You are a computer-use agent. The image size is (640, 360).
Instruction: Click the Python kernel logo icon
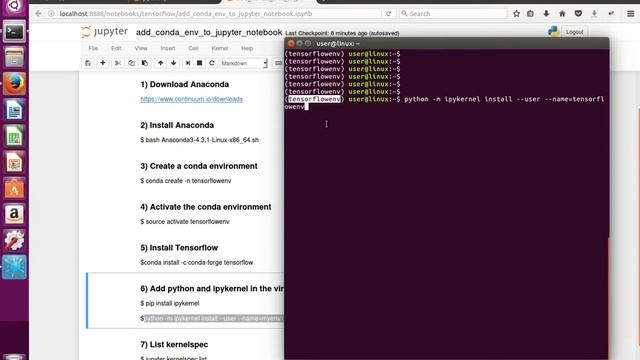(554, 31)
